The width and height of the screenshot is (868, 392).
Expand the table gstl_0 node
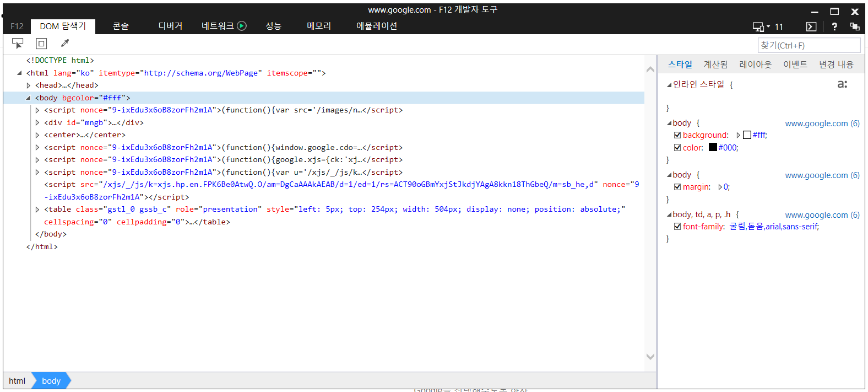tap(37, 210)
